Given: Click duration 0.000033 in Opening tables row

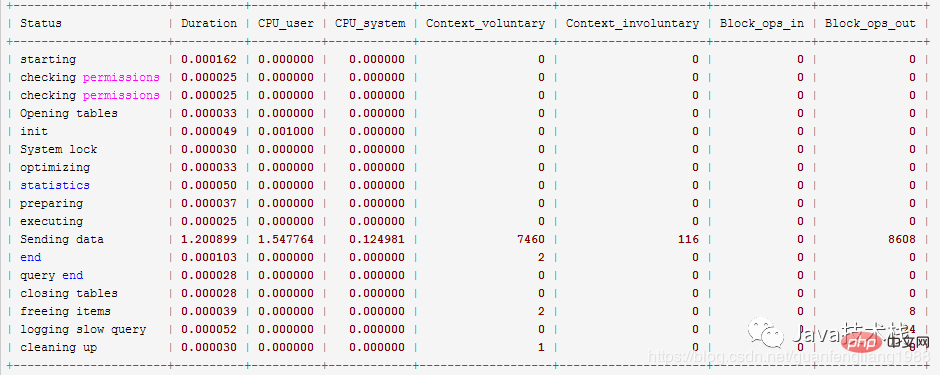Looking at the screenshot, I should 209,113.
